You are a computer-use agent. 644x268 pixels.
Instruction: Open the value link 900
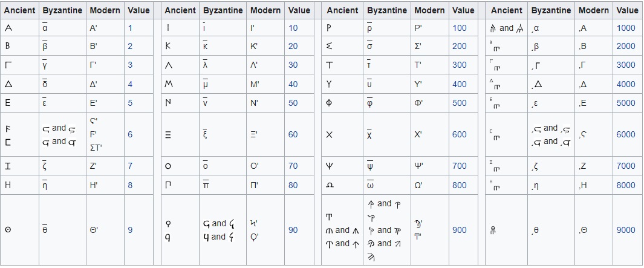(459, 230)
